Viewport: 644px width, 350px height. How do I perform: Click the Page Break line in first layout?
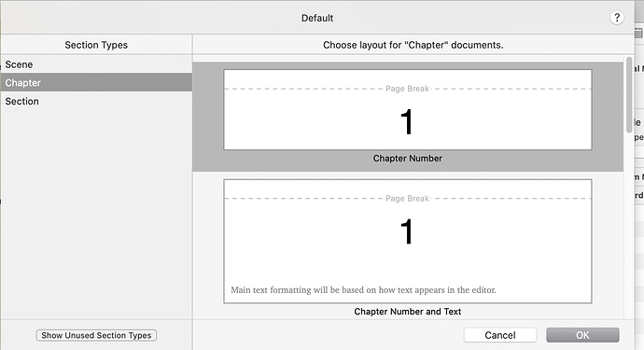(x=408, y=89)
